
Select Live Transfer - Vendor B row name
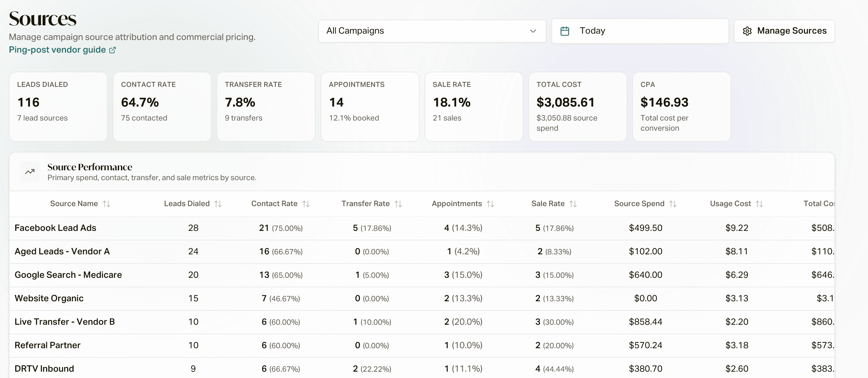[x=65, y=322]
